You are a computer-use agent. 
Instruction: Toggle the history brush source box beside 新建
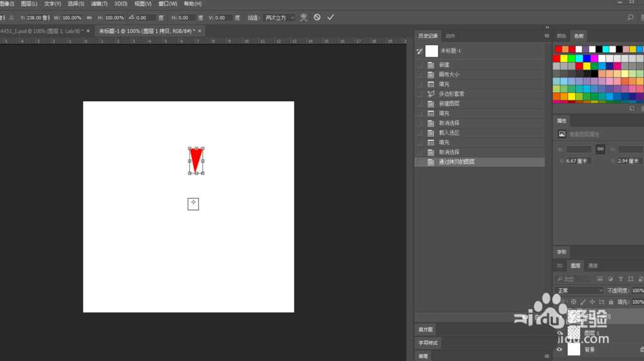click(420, 65)
